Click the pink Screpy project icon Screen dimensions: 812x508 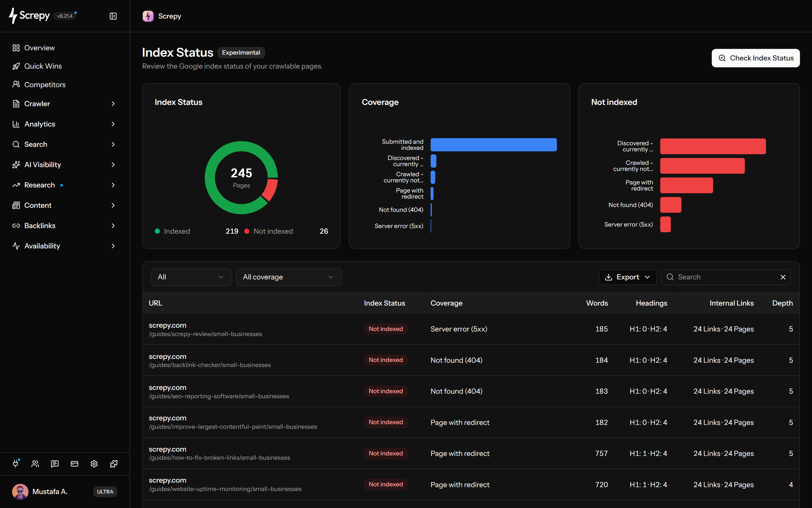(x=148, y=16)
